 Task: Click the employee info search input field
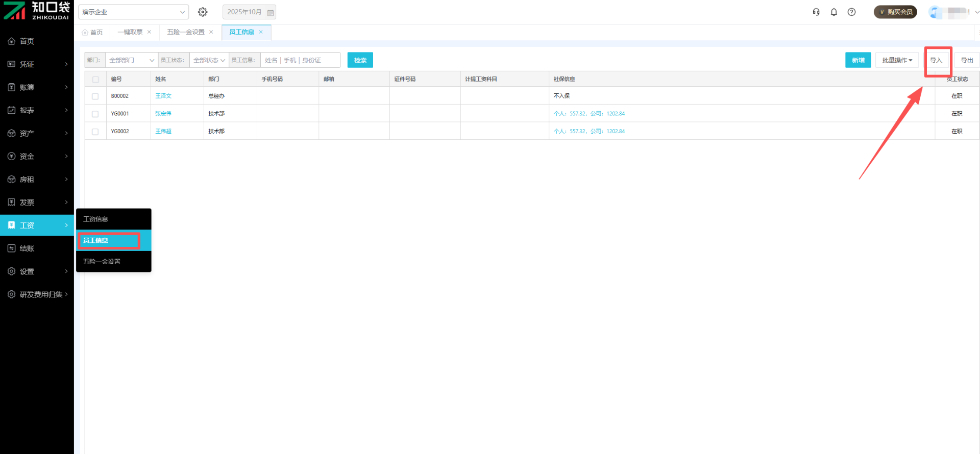(x=300, y=60)
